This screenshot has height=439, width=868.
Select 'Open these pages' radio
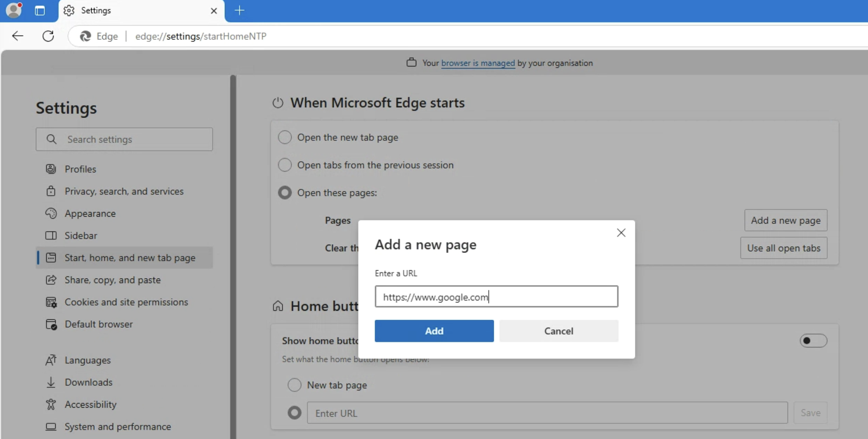[x=285, y=192]
